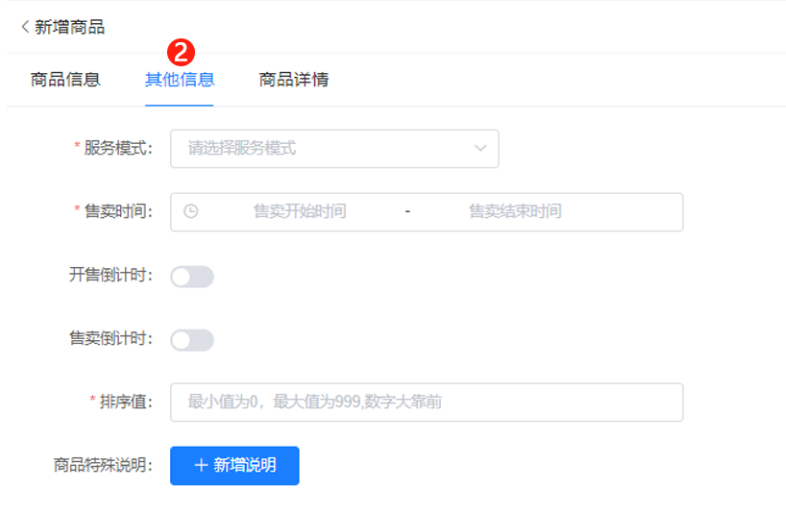
Task: Switch to the 商品信息 tab
Action: [65, 80]
